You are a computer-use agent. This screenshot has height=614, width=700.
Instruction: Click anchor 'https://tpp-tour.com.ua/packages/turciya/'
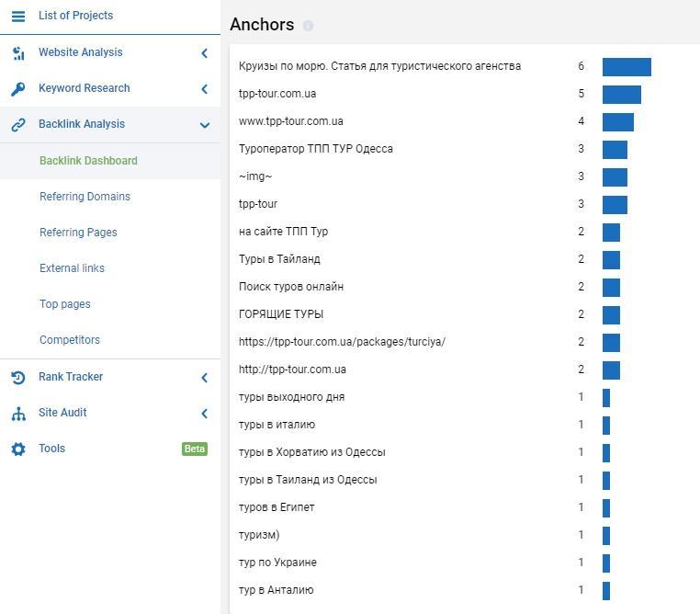342,342
